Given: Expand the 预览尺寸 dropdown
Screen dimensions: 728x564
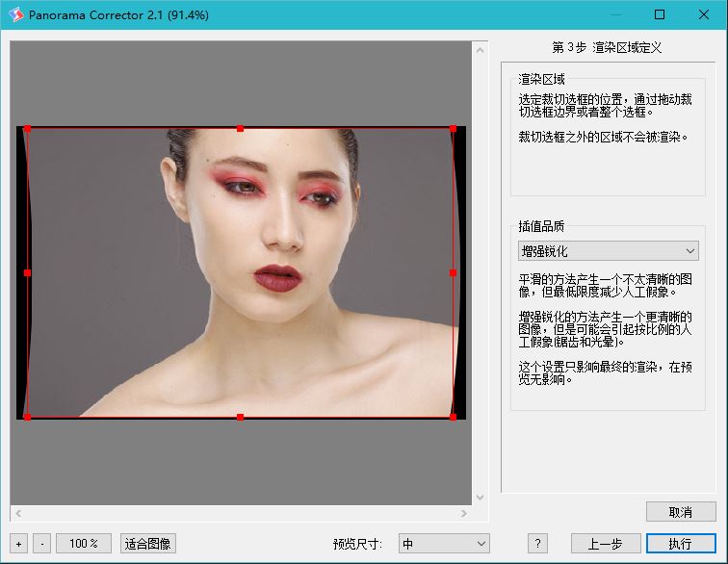Looking at the screenshot, I should point(444,544).
